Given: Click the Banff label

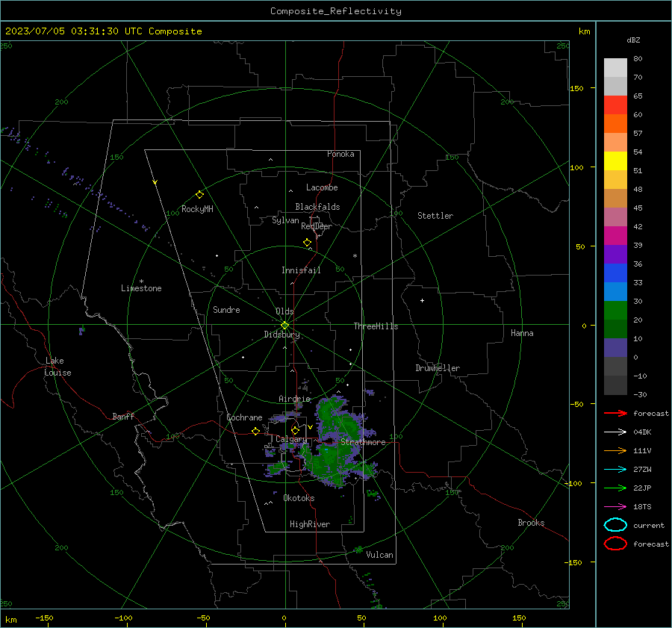Looking at the screenshot, I should (123, 416).
